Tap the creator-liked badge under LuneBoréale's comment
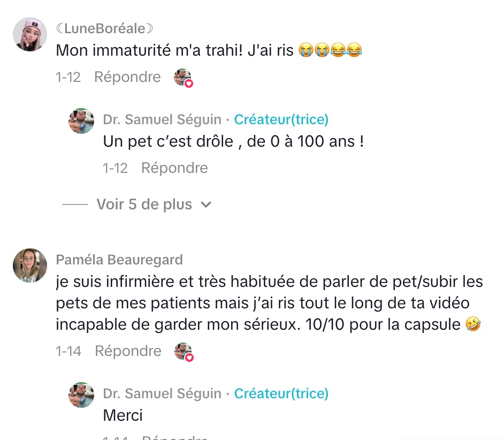The height and width of the screenshot is (440, 504). (x=183, y=78)
